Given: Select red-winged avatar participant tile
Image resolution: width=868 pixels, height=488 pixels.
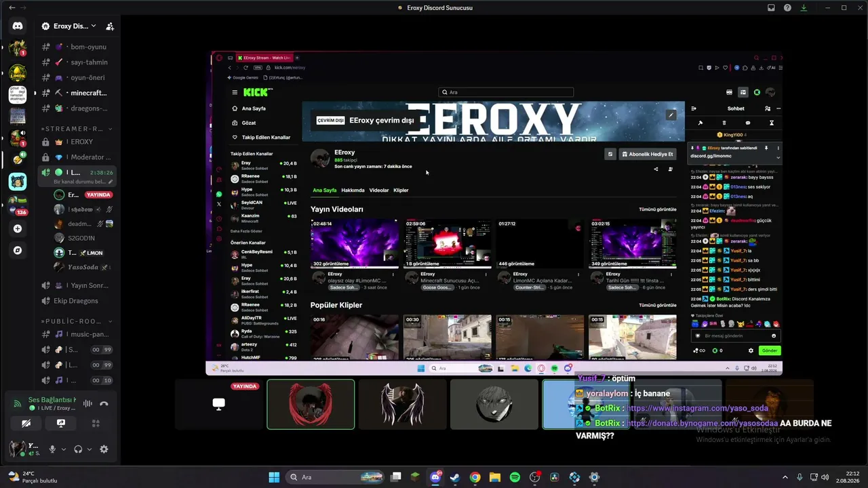Looking at the screenshot, I should point(311,404).
